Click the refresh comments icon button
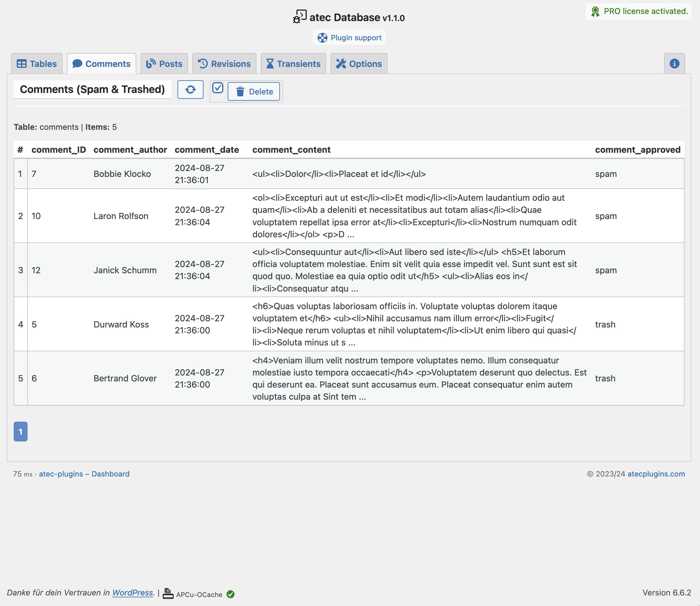This screenshot has width=700, height=606. tap(190, 90)
